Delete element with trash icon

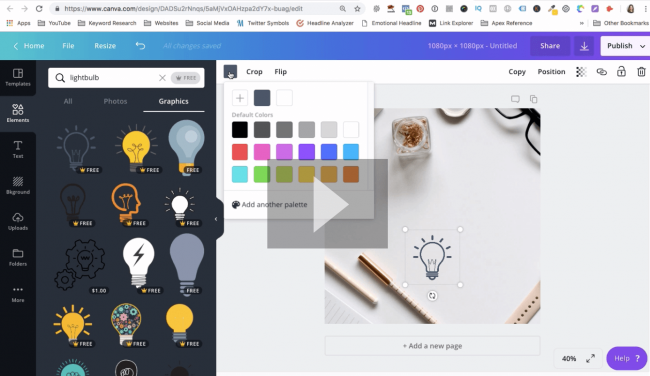click(641, 72)
